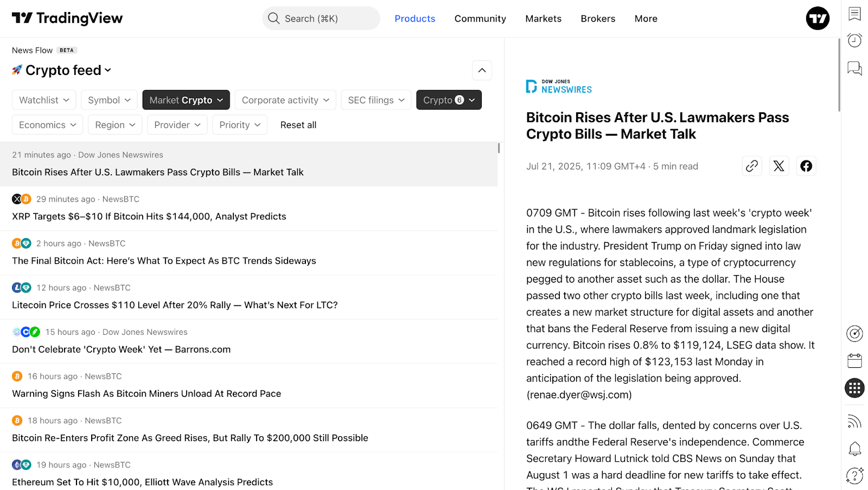Open the news feed broadcast icon
Viewport: 868px width, 490px height.
[854, 421]
